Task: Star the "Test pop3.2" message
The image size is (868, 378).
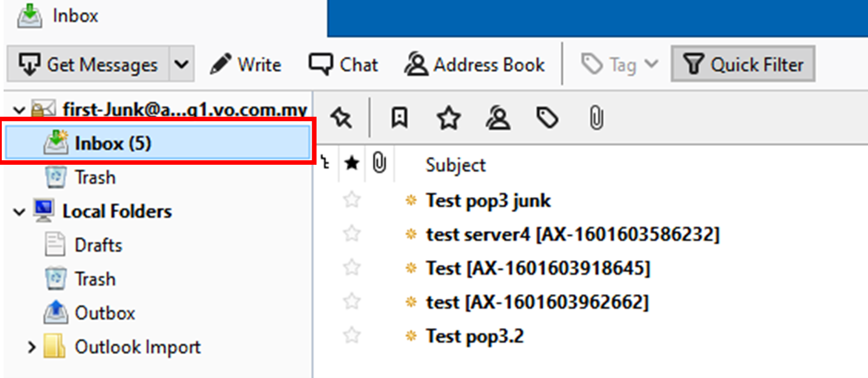Action: [352, 335]
